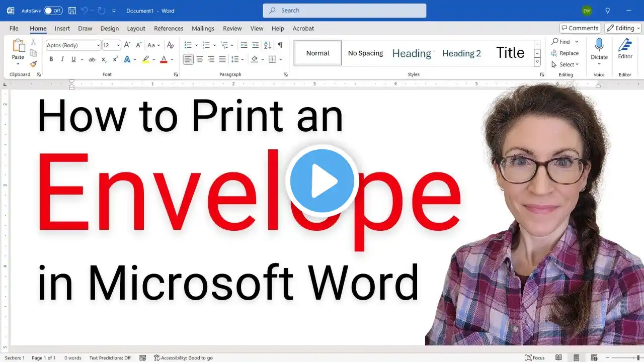Center align the paragraph

[x=200, y=59]
